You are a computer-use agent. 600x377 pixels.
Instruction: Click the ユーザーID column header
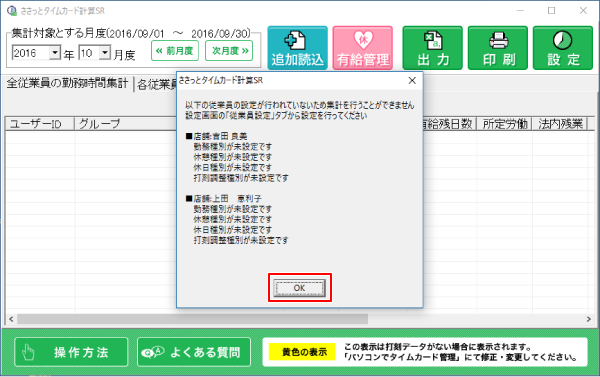39,124
